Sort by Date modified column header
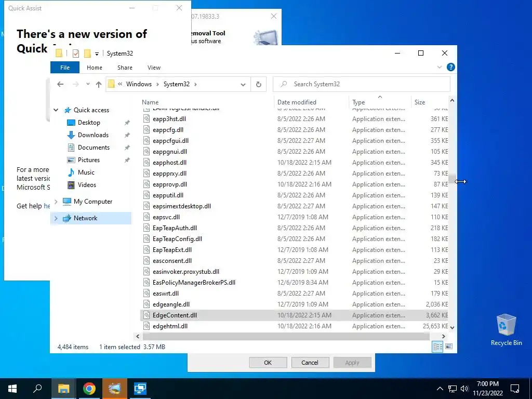This screenshot has width=532, height=399. point(297,102)
